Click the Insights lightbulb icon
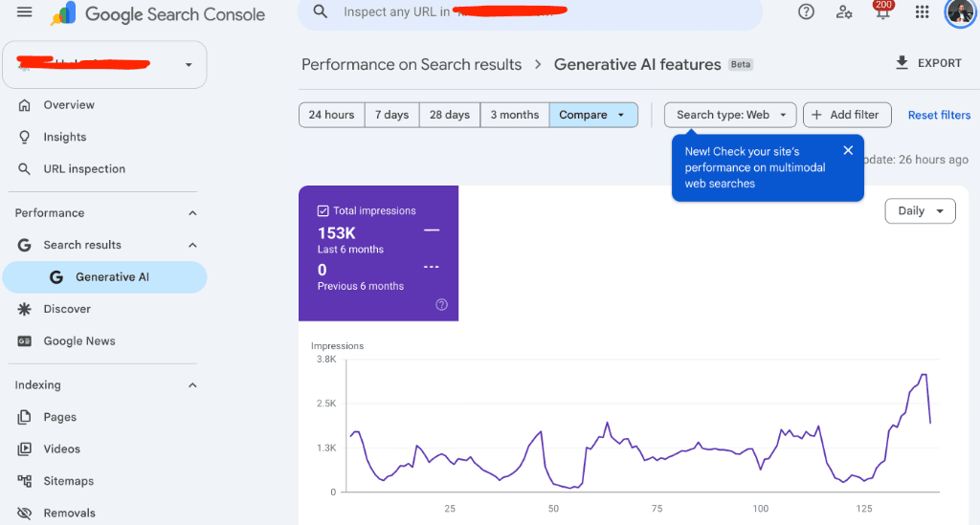 point(24,137)
